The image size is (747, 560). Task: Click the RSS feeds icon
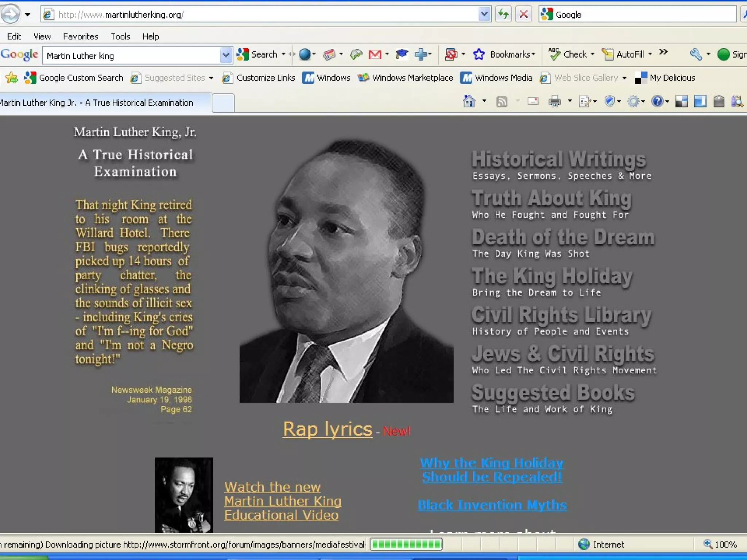tap(502, 102)
